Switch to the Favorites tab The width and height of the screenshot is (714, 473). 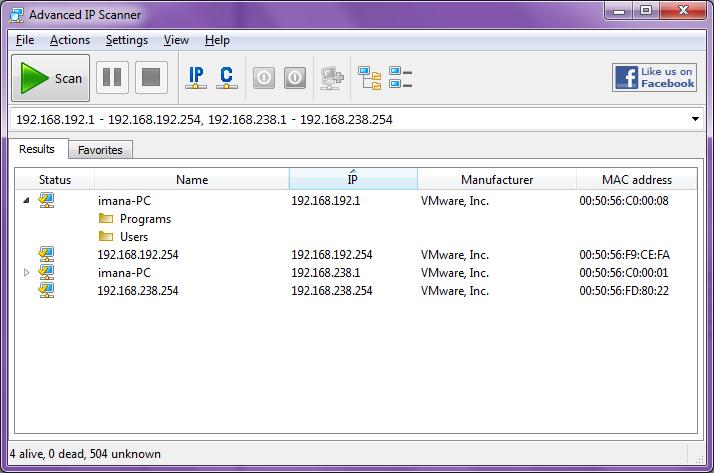100,150
